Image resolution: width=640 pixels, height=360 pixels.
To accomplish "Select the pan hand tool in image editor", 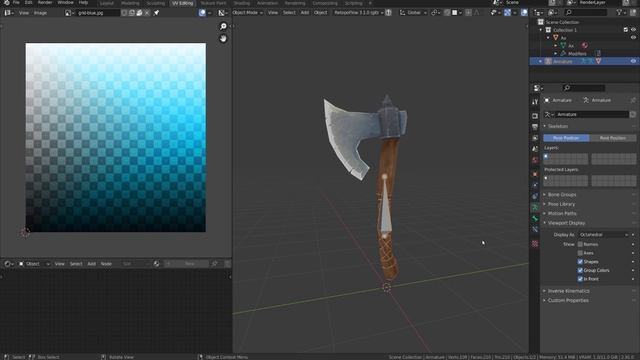I will click(223, 39).
